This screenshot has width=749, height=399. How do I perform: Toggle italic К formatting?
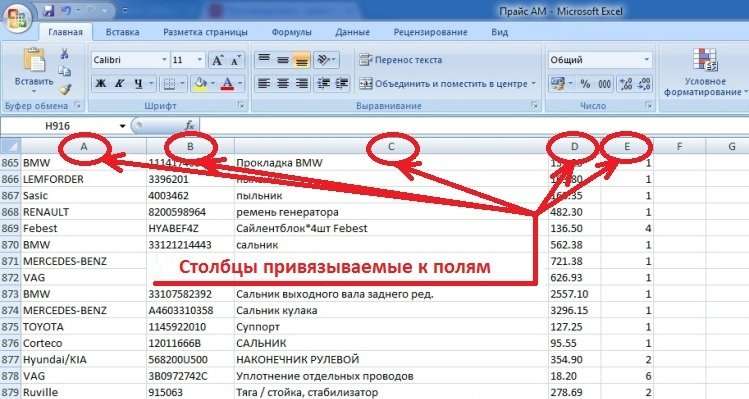119,84
